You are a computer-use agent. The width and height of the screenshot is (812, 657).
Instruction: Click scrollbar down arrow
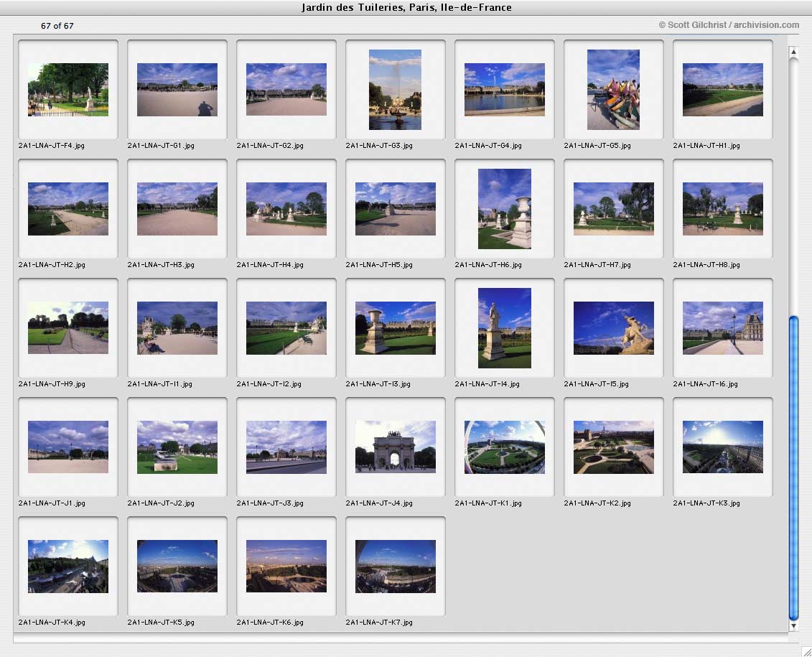pos(793,626)
